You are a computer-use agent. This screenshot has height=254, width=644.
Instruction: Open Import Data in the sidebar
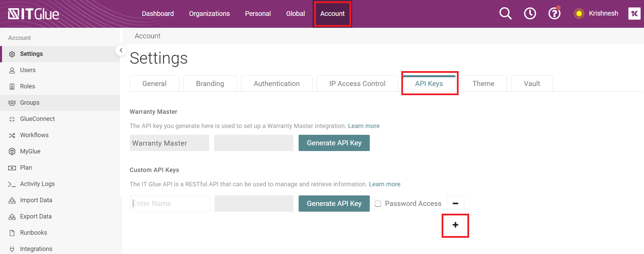60,200
